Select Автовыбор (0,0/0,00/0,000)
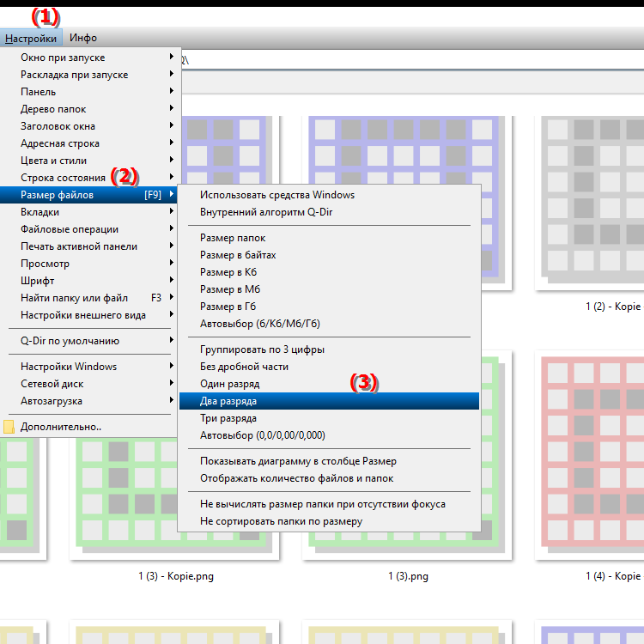 pyautogui.click(x=329, y=435)
